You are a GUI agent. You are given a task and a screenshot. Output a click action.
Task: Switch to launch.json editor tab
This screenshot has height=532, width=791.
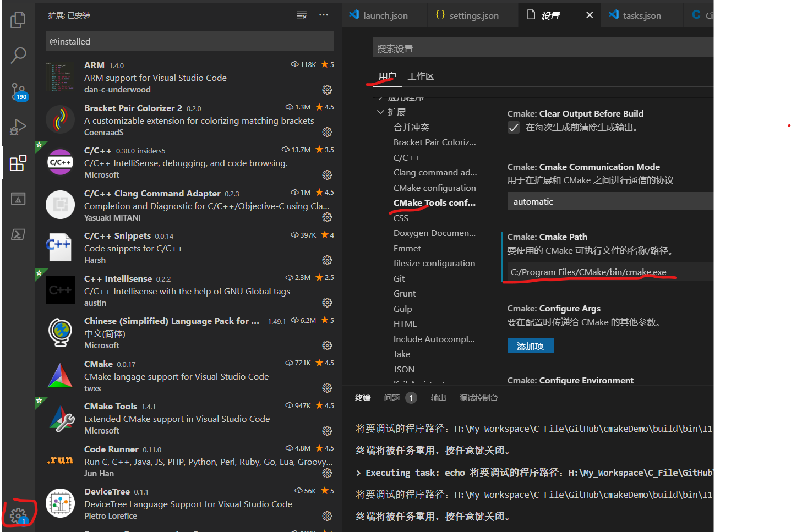pos(385,15)
